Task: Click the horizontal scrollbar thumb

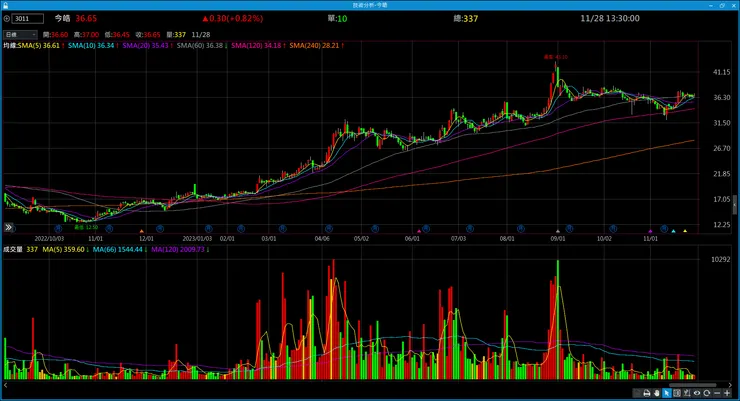Action: point(692,385)
